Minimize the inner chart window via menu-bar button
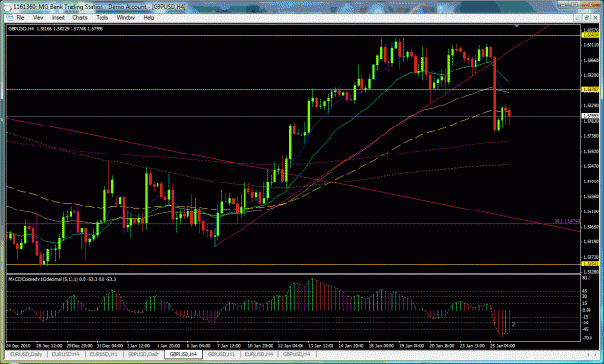604x364 pixels. tap(577, 18)
